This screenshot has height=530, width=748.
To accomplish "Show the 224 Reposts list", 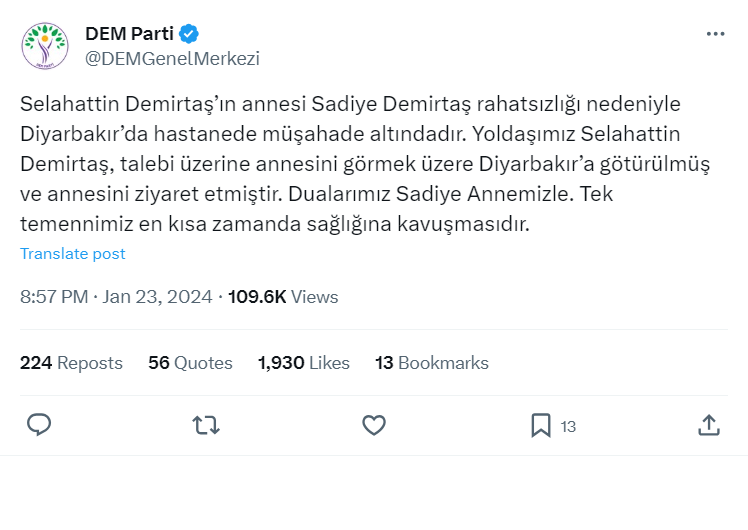I will [x=71, y=363].
